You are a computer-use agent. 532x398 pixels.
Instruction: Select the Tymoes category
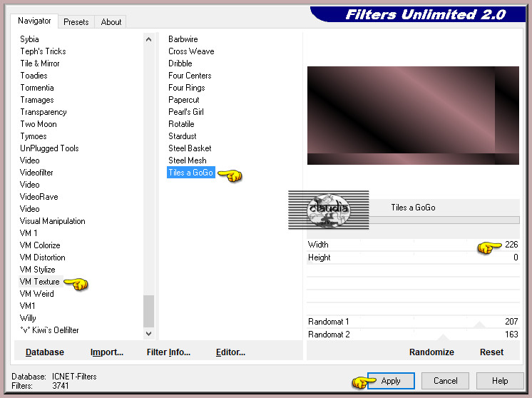click(34, 136)
